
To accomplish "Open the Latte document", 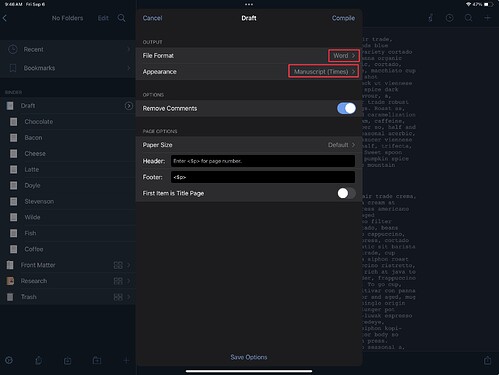I will tap(68, 169).
